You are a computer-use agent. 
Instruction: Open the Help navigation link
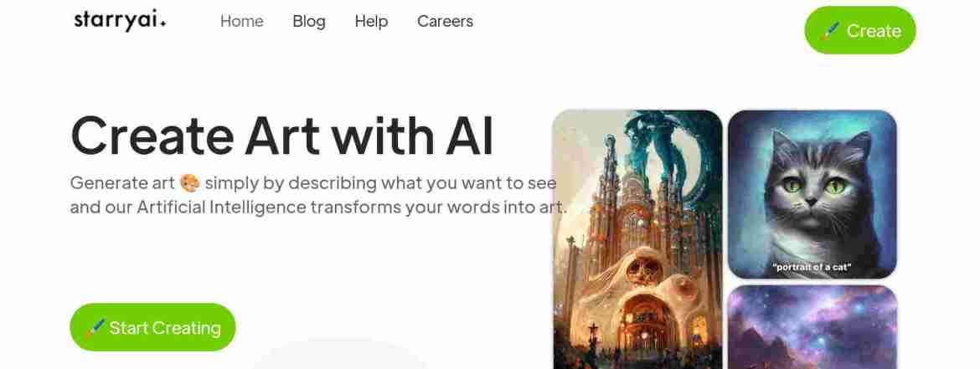tap(371, 21)
